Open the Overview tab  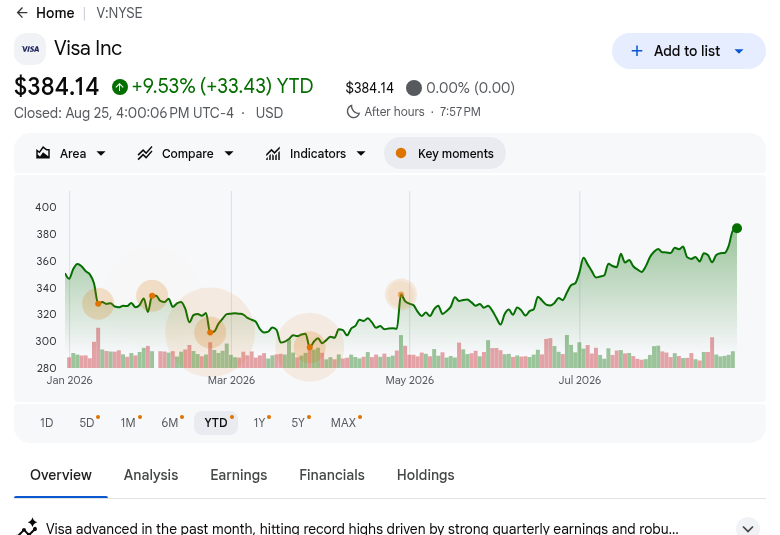(61, 475)
